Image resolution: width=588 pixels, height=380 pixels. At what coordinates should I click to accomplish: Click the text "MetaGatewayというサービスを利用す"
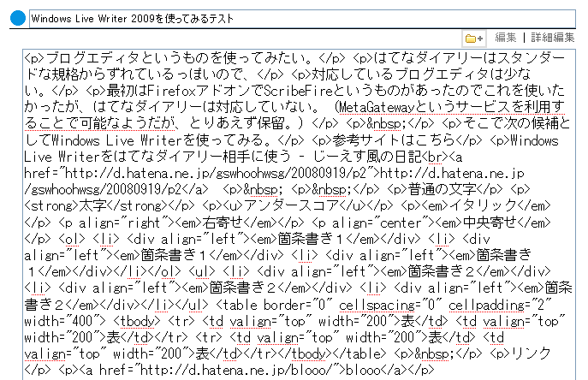point(452,108)
